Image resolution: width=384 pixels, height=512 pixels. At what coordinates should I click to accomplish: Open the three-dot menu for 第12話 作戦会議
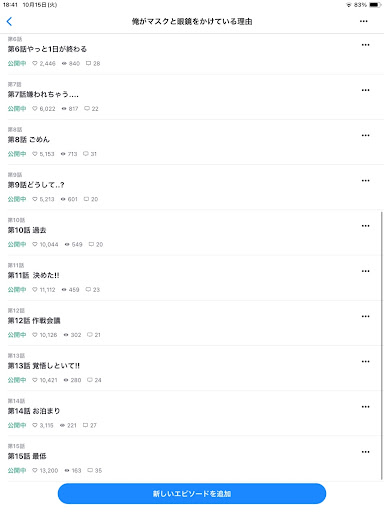[365, 316]
